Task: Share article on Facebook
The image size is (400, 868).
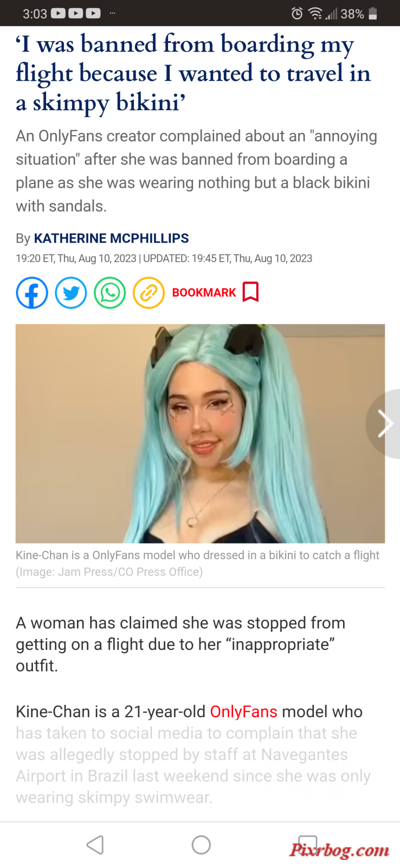Action: pyautogui.click(x=32, y=293)
